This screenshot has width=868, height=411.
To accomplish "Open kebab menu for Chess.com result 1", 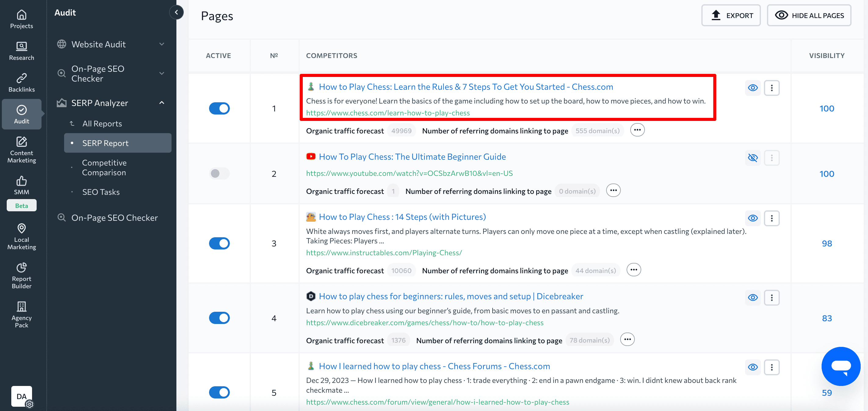I will [772, 88].
